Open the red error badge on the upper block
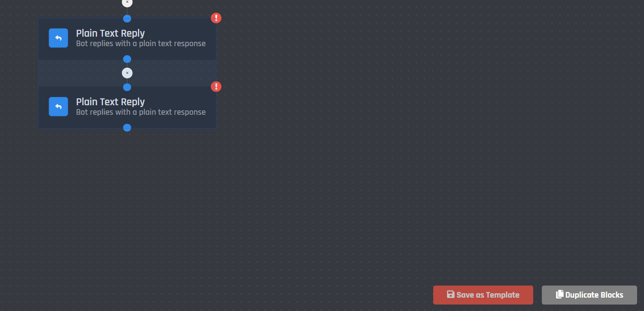Screen dimensions: 644x311 click(216, 18)
